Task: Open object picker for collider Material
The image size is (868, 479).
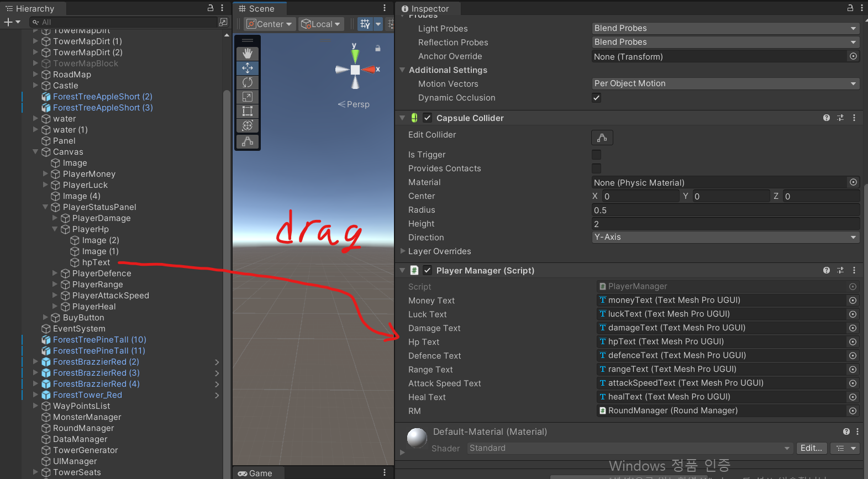Action: [x=853, y=182]
